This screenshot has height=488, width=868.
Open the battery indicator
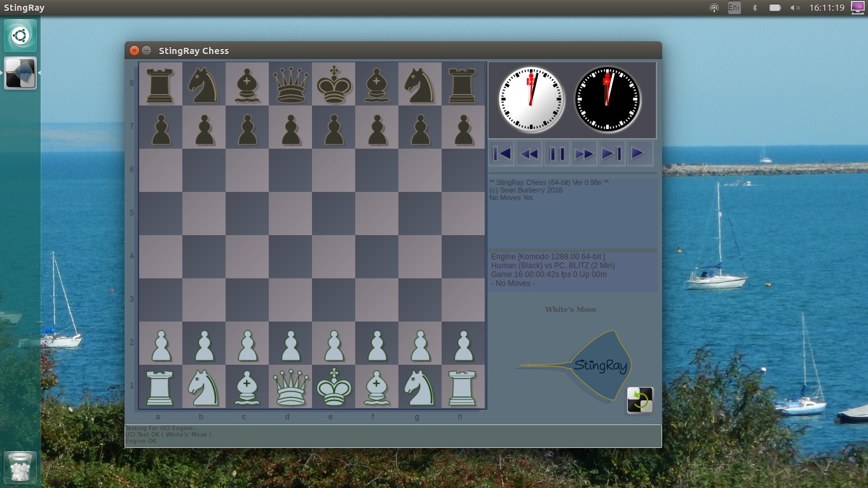pos(775,8)
